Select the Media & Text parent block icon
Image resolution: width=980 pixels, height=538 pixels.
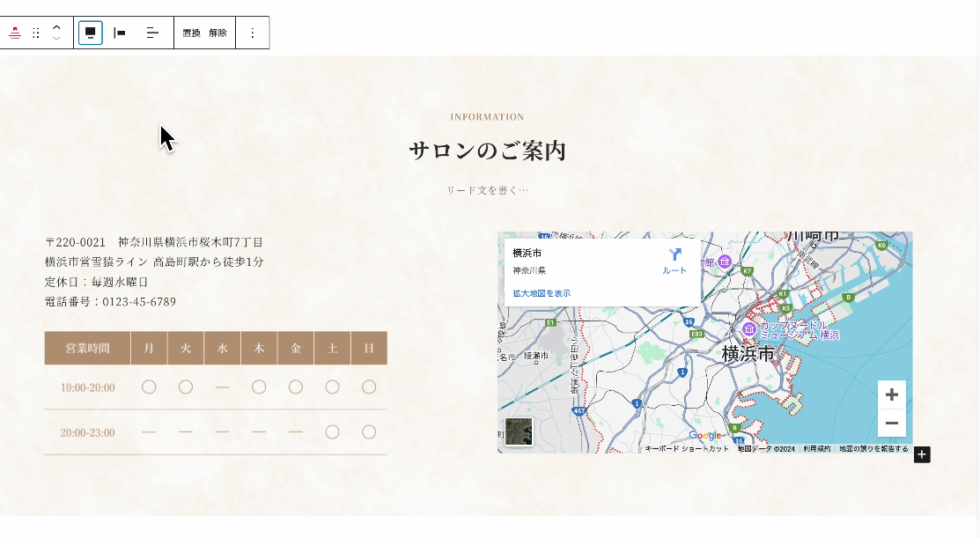(15, 33)
